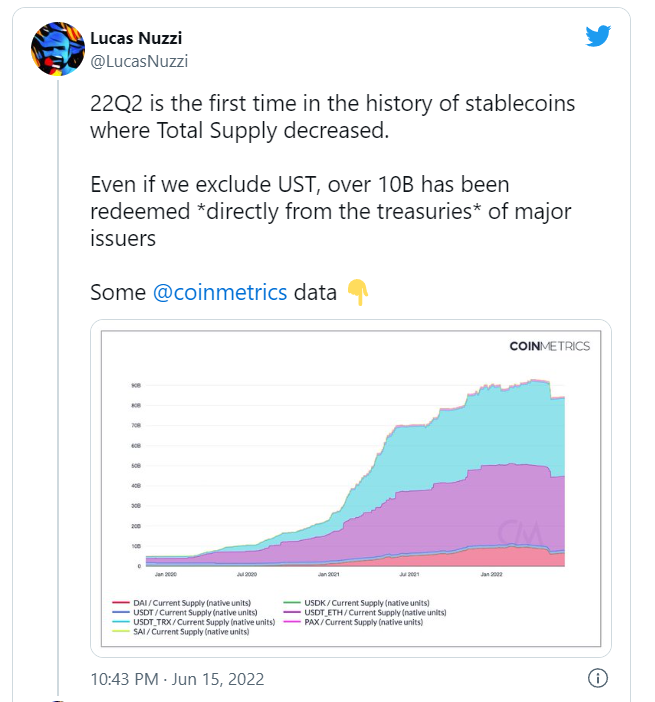Click the tweet text about 22Q2 stablecoins
The height and width of the screenshot is (702, 655).
[x=332, y=116]
